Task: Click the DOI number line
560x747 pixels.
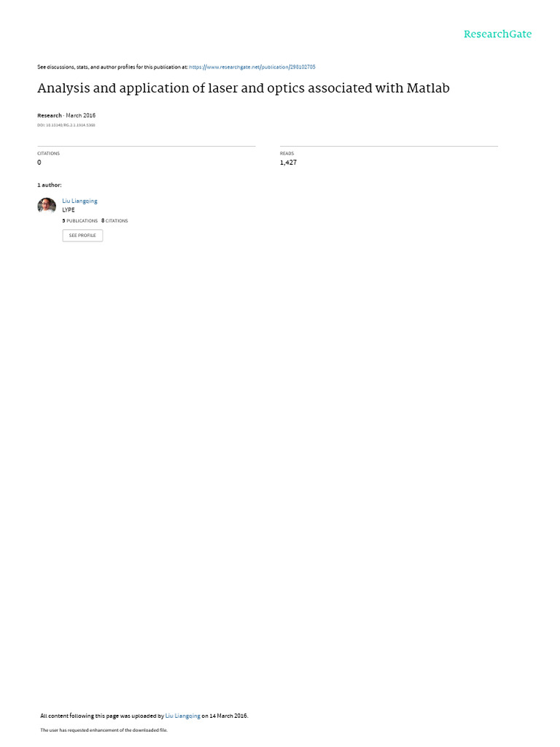Action: click(x=66, y=125)
